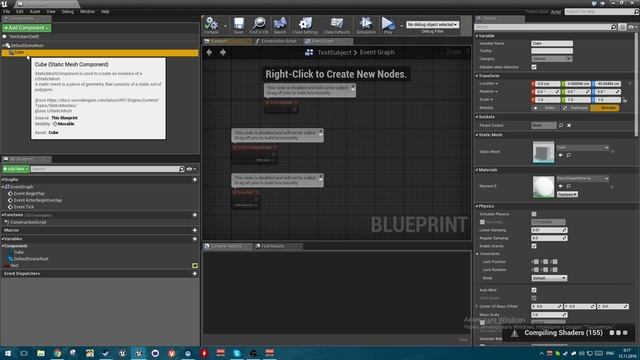Compile the blueprint with the Compile icon
Screen dimensions: 640x360
[211, 25]
